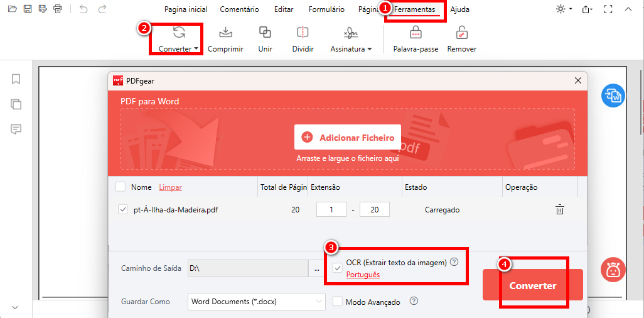Viewport: 644px width, 318px height.
Task: Add a Palavra-passe to the PDF
Action: coord(416,40)
